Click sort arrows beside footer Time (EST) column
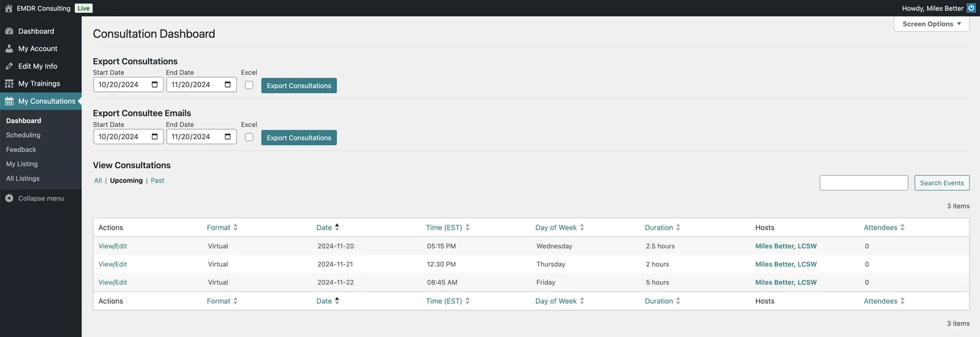The image size is (980, 337). click(467, 301)
